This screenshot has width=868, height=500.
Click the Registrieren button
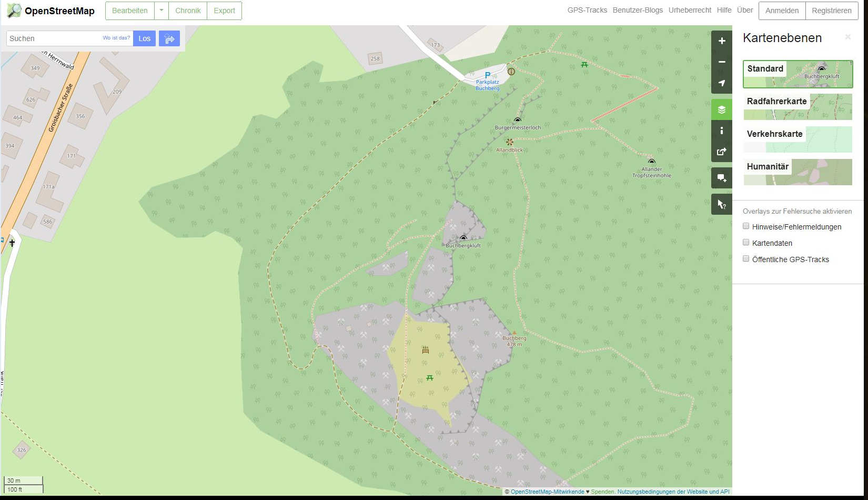pos(831,11)
